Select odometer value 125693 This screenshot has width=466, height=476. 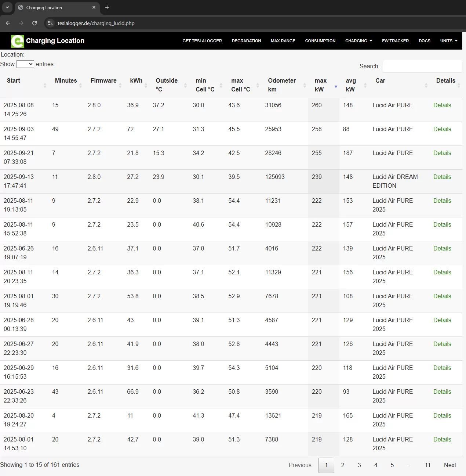pos(275,177)
